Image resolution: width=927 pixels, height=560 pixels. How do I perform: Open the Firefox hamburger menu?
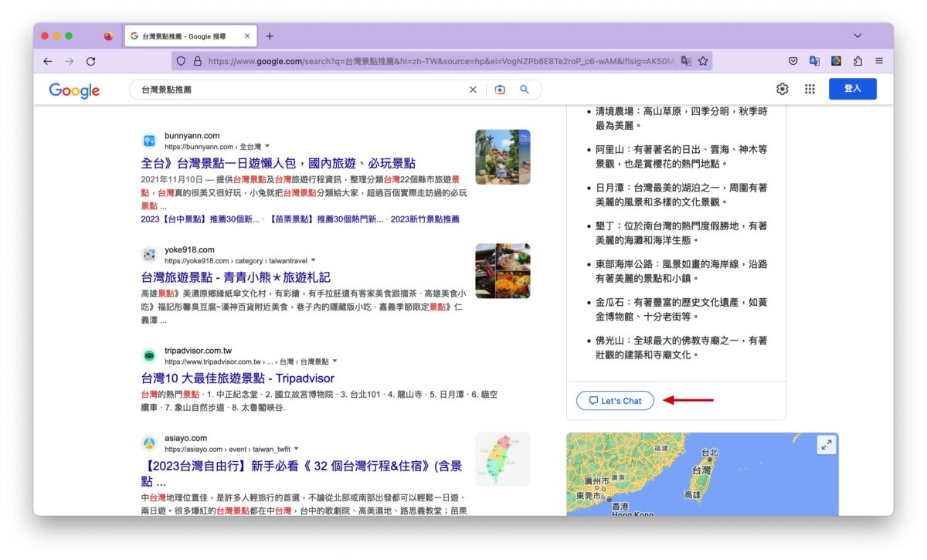click(879, 61)
